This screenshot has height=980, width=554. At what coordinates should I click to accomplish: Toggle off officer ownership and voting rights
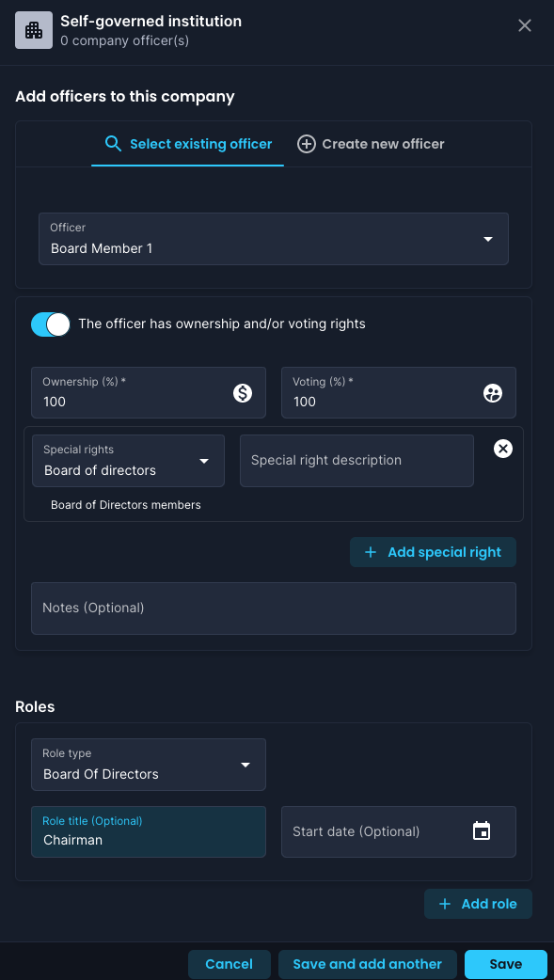click(50, 324)
